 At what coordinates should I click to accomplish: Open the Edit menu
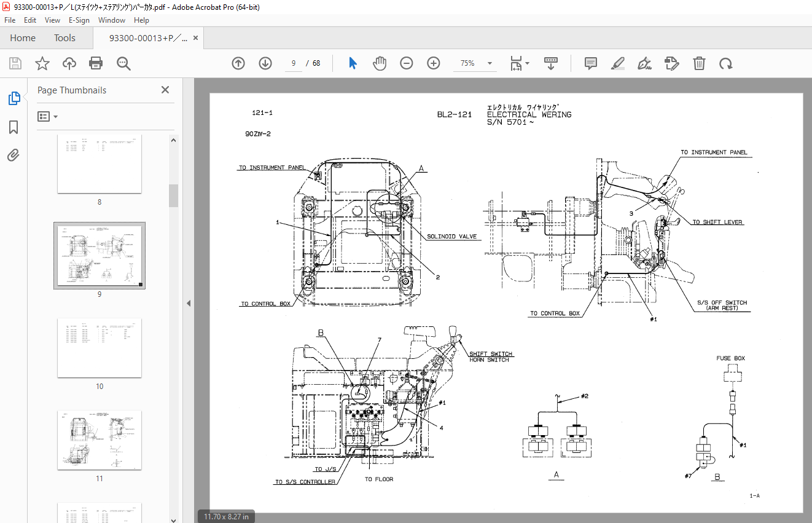[x=30, y=20]
